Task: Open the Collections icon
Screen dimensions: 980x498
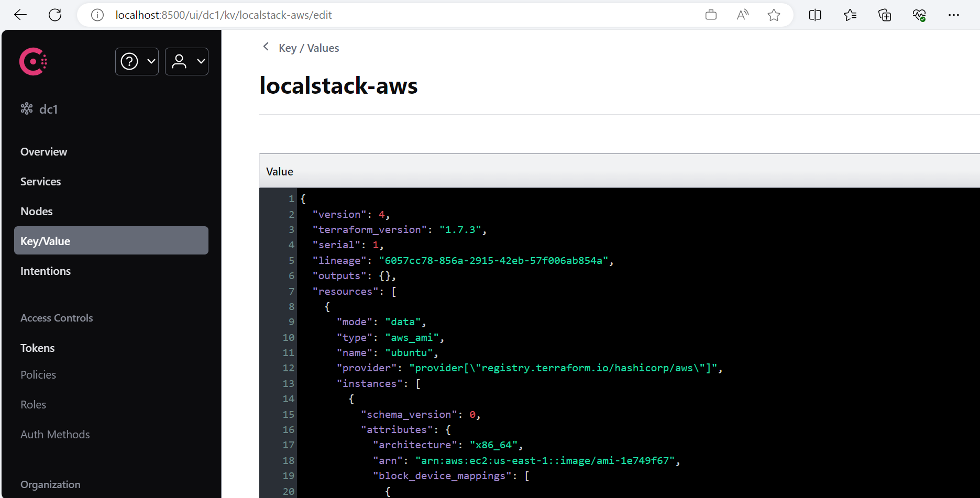Action: (885, 15)
